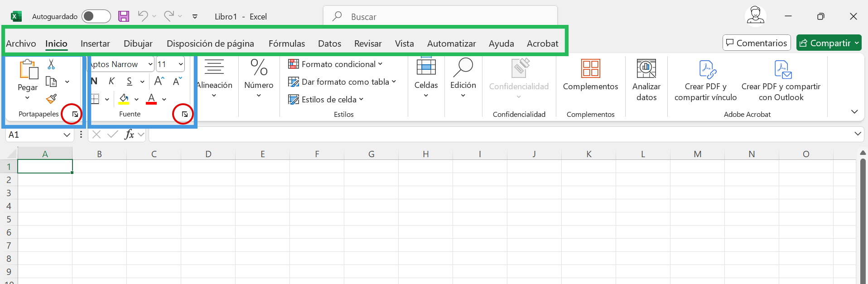The image size is (868, 284).
Task: Open the Fuente dialog launcher
Action: pos(184,115)
